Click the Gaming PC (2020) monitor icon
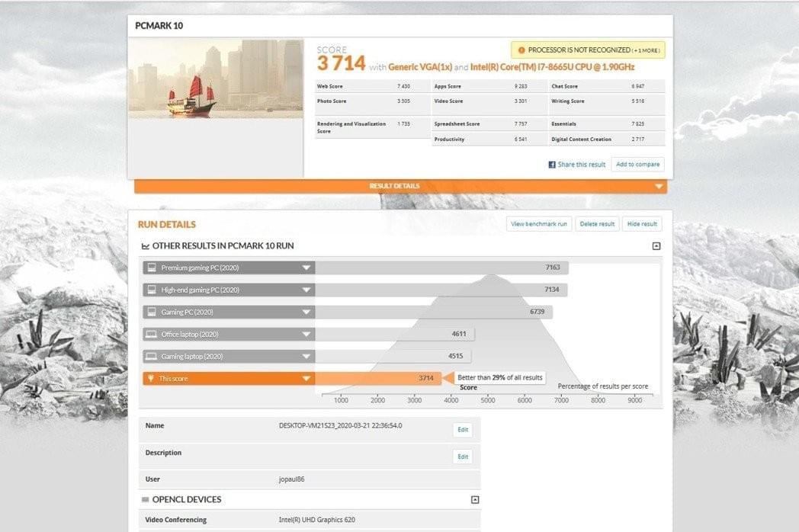 152,312
